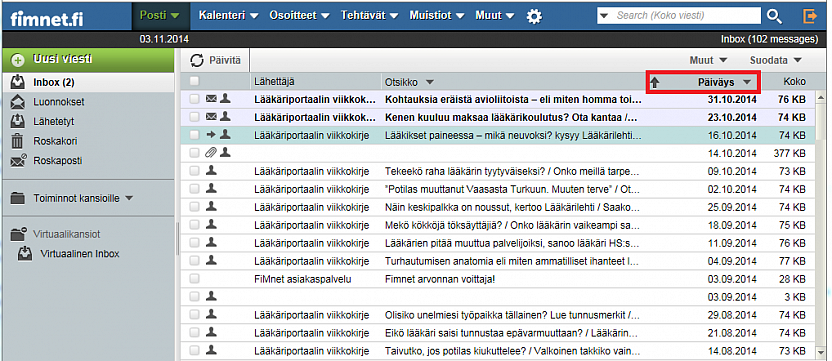Viewport: 832px width, 361px height.
Task: Click the Inbox folder icon
Action: (x=18, y=82)
